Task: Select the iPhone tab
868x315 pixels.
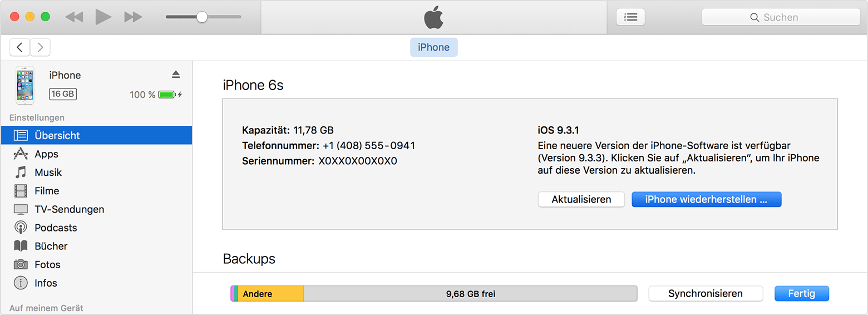Action: 433,47
